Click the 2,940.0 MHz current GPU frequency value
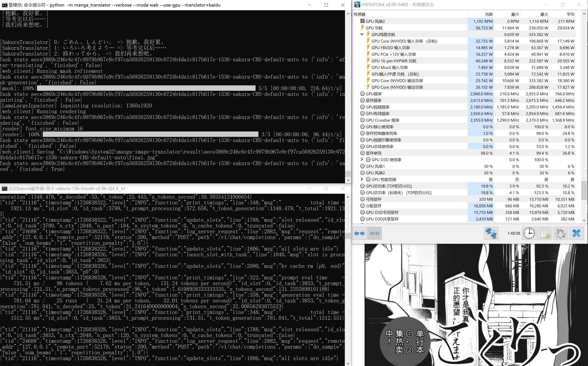Viewport: 588px width, 366px height. click(481, 94)
